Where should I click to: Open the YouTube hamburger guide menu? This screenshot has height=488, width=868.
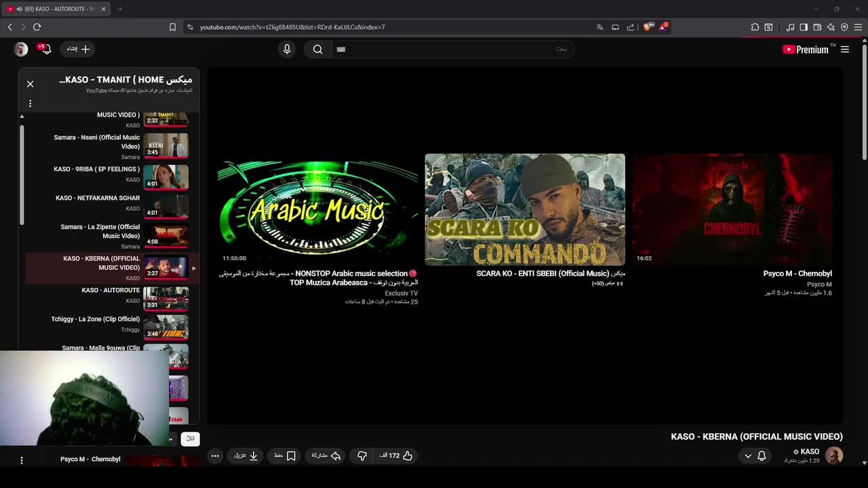845,49
